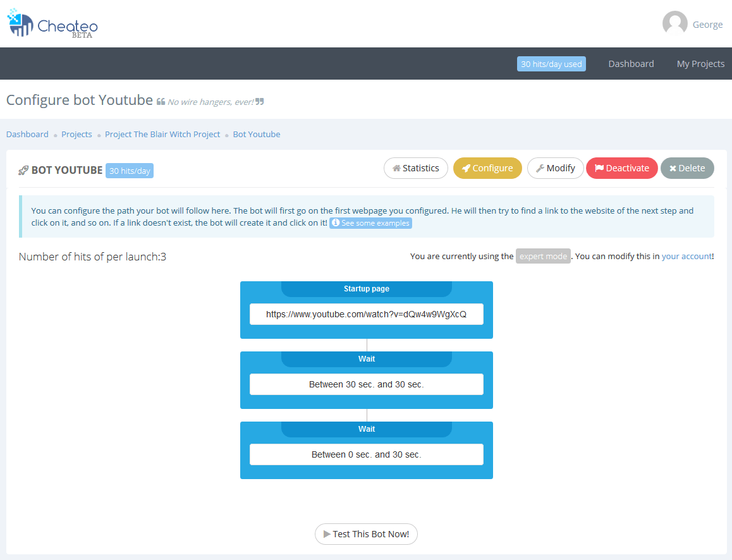Click the George username
The width and height of the screenshot is (732, 560).
click(x=707, y=24)
